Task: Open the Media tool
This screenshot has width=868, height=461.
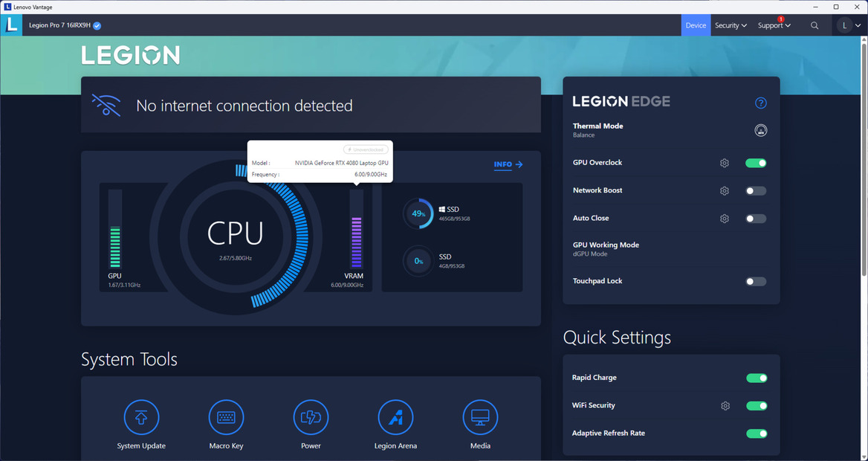Action: [480, 417]
